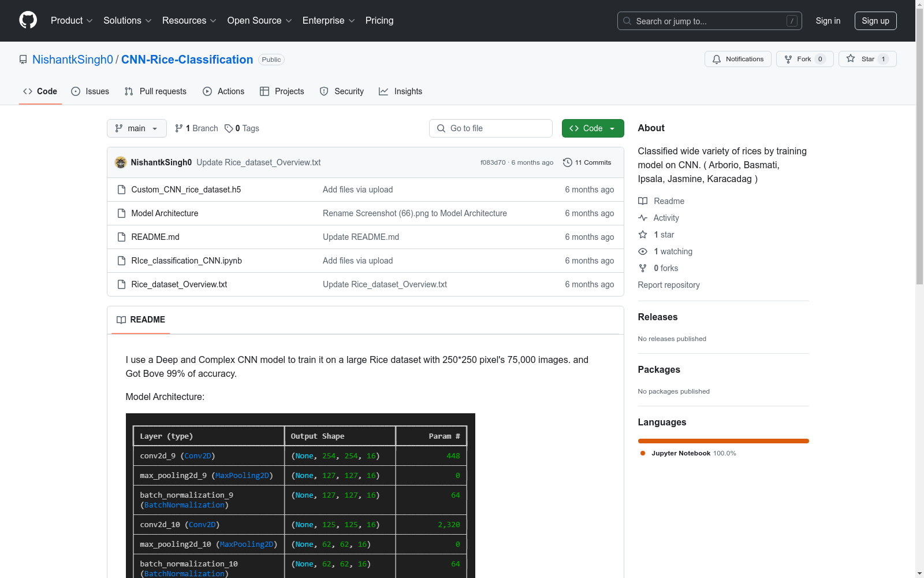Open the Product dropdown menu
The image size is (924, 578).
coord(72,21)
